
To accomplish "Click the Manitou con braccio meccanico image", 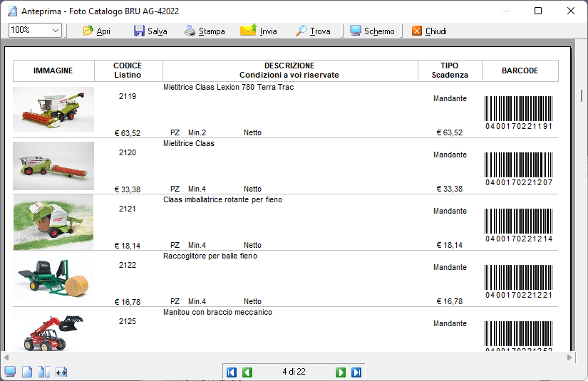I will click(53, 333).
